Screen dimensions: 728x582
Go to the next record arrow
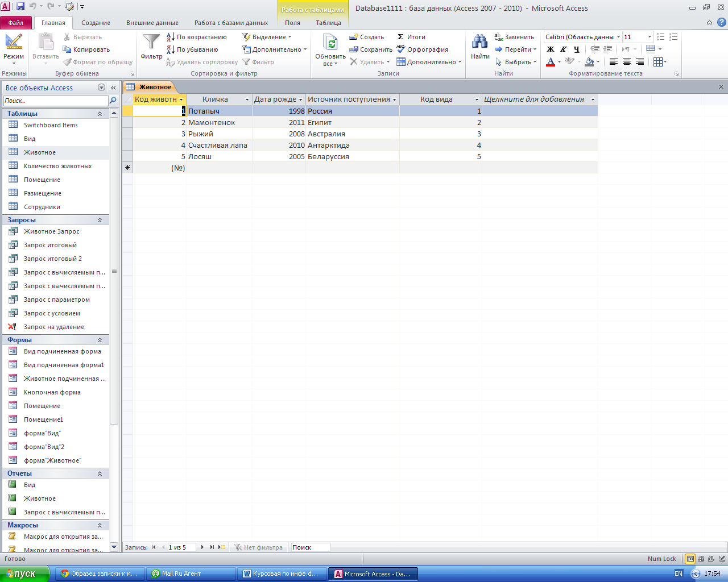[x=202, y=547]
